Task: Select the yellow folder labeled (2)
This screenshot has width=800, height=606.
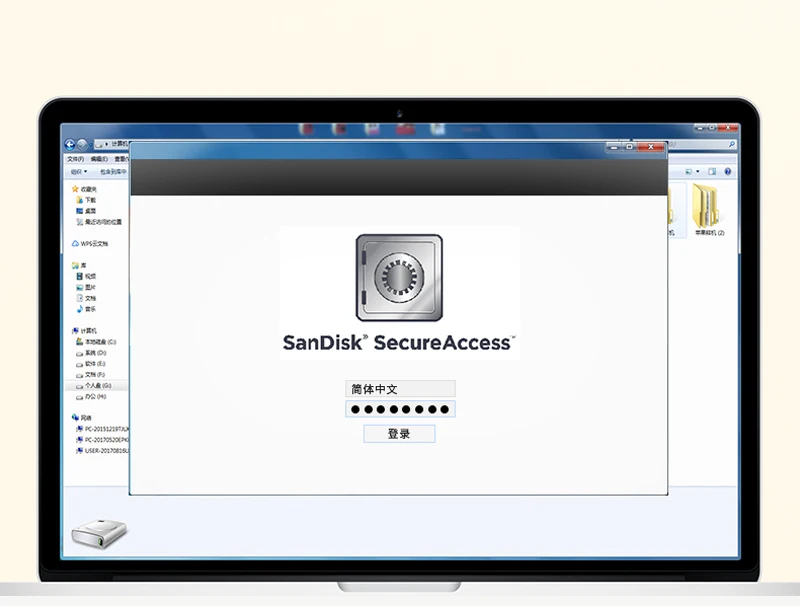Action: pos(708,210)
